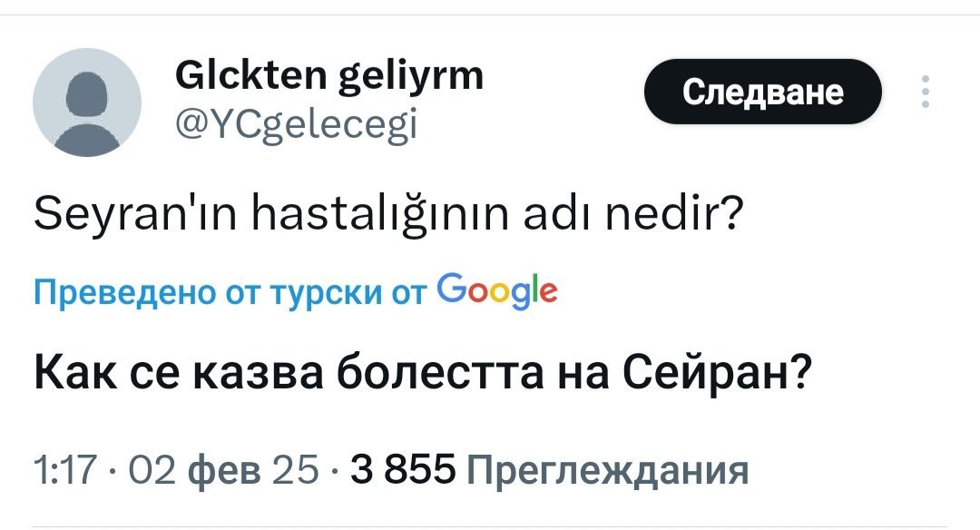980x530 pixels.
Task: Click the 1:17 timestamp
Action: point(65,469)
